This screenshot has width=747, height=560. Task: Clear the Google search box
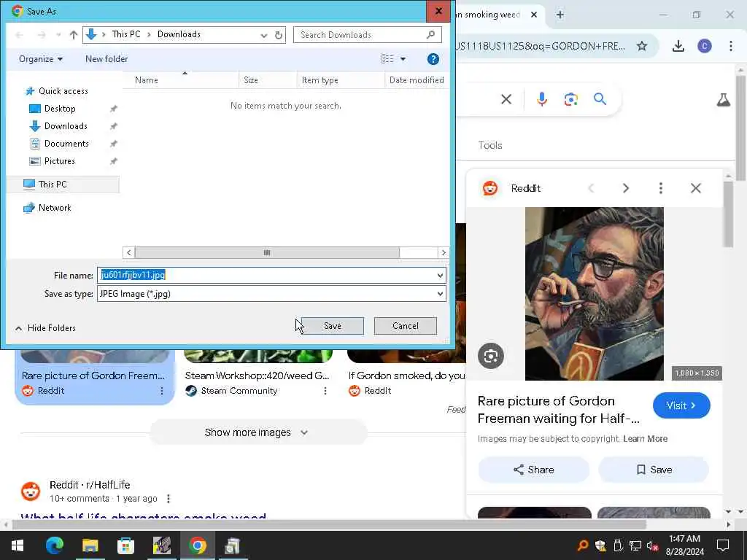(506, 99)
